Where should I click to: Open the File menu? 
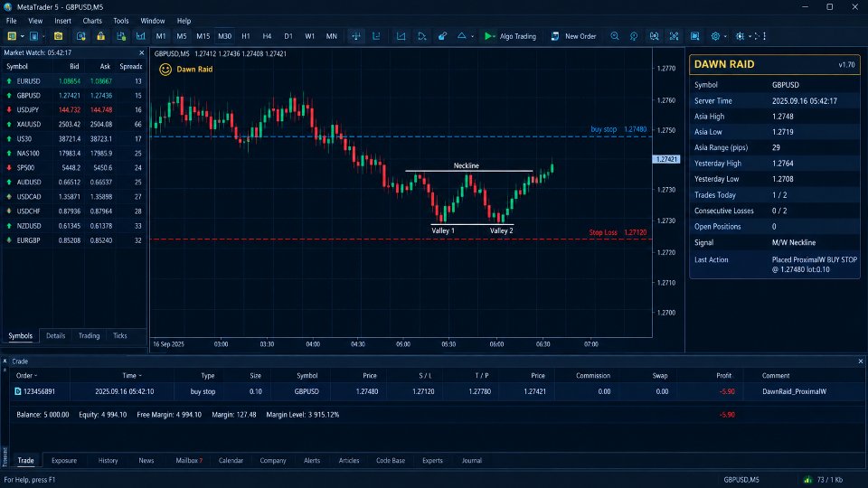[11, 21]
